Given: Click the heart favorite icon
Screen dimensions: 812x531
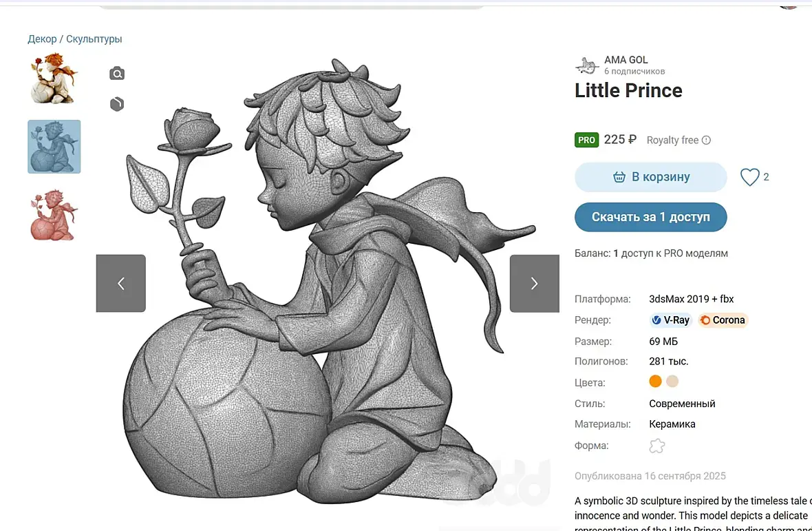Looking at the screenshot, I should pos(749,177).
